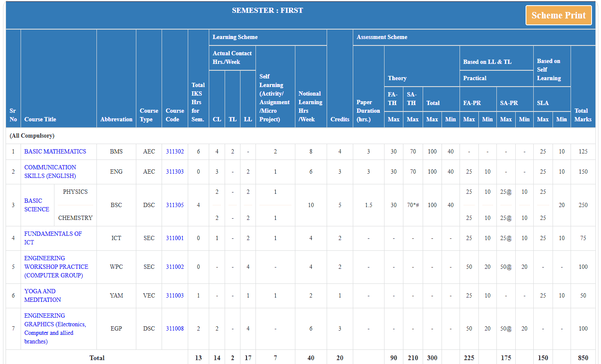Image resolution: width=601 pixels, height=364 pixels.
Task: Click course code 311302 for BASIC MATHEMATICS
Action: (x=174, y=151)
